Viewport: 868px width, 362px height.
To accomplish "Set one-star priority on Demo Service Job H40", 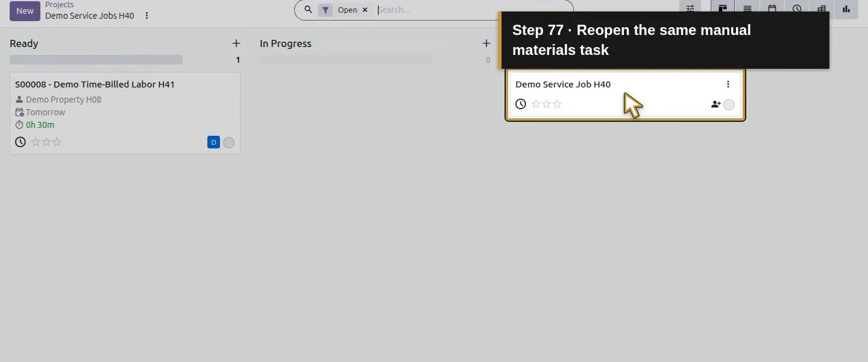I will [x=535, y=104].
